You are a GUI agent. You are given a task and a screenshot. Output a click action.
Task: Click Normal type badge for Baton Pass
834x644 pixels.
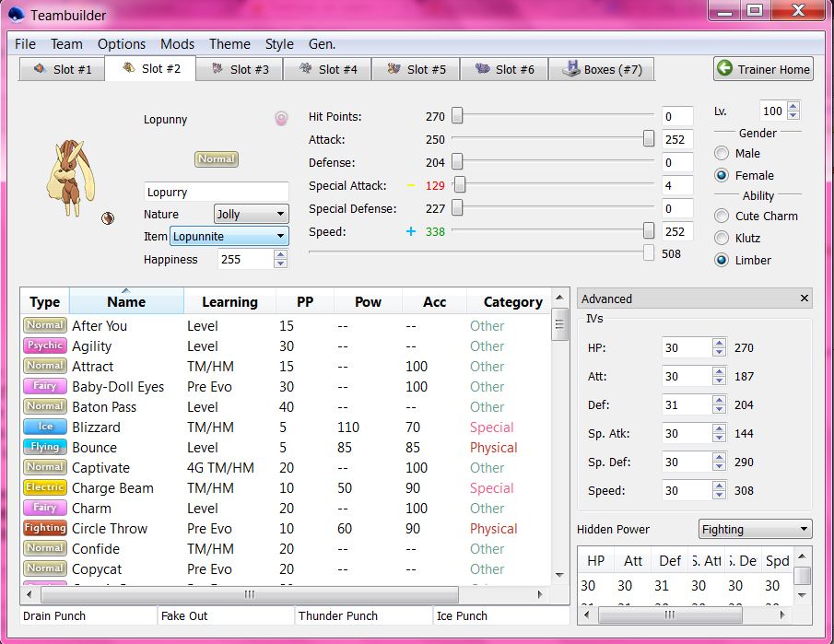(45, 406)
